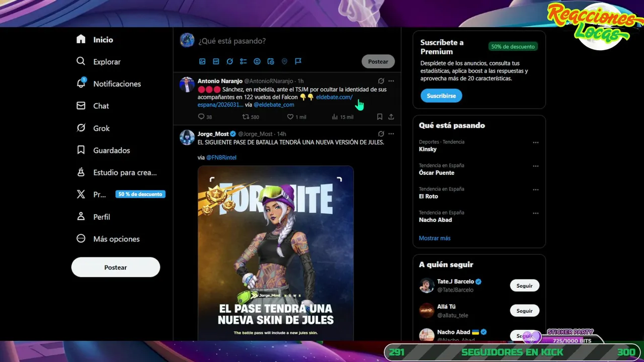This screenshot has height=362, width=644.
Task: Open Notificaciones in the sidebar
Action: [109, 84]
